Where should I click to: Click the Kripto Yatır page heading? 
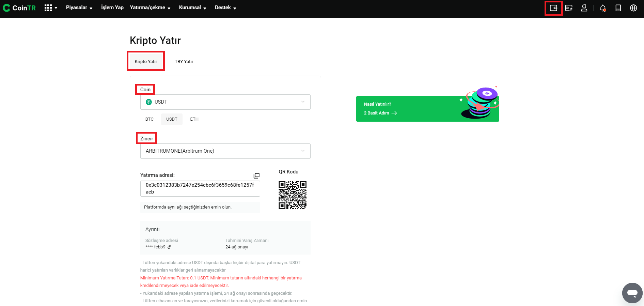(x=155, y=41)
